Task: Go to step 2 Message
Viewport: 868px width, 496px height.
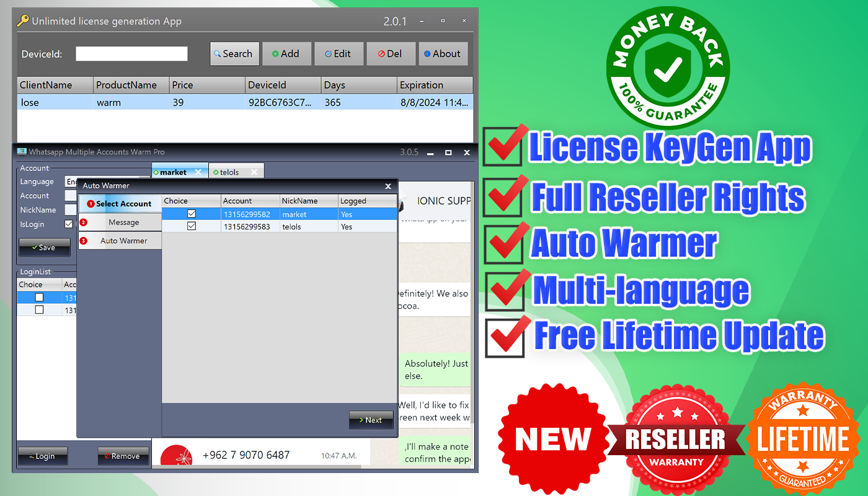Action: tap(120, 222)
